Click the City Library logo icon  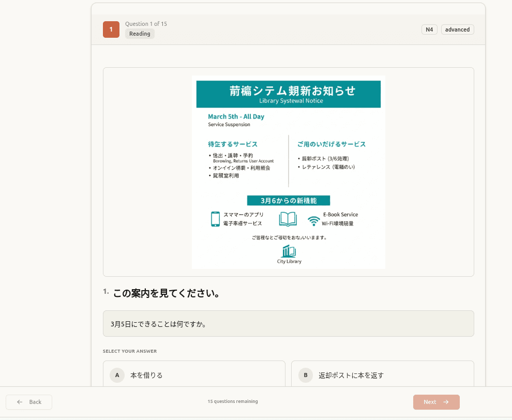[289, 251]
